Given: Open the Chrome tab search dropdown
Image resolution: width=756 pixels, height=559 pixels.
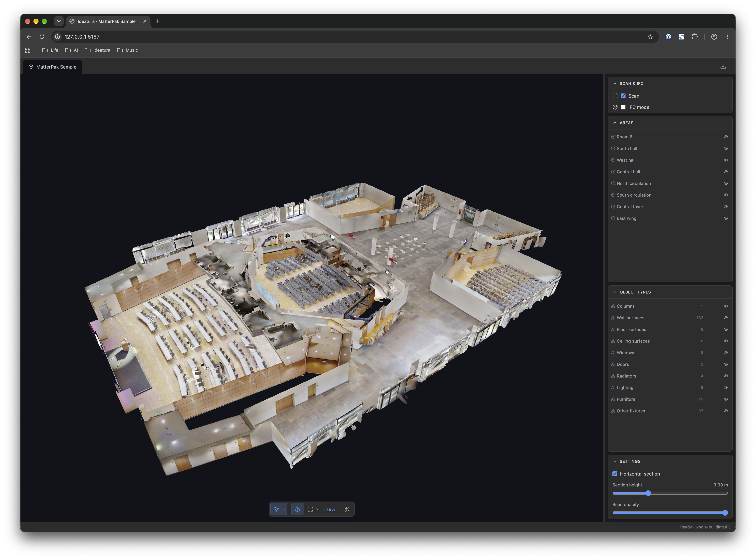Looking at the screenshot, I should (59, 21).
